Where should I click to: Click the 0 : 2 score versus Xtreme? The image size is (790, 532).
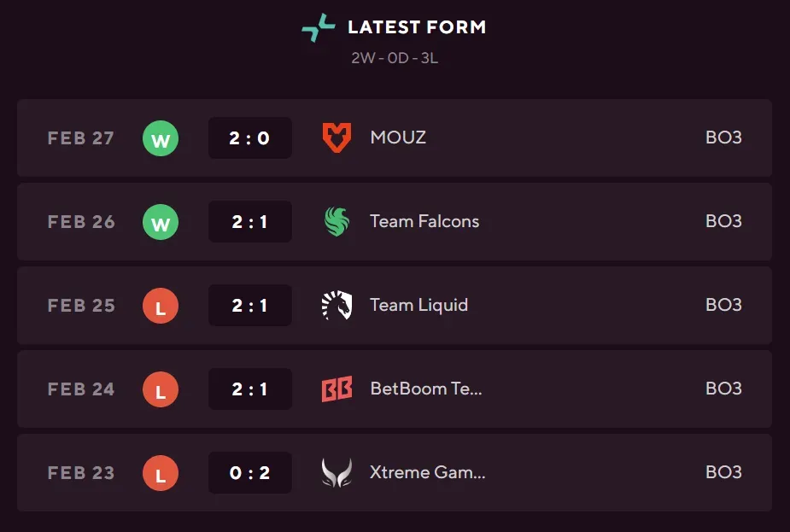pyautogui.click(x=249, y=473)
